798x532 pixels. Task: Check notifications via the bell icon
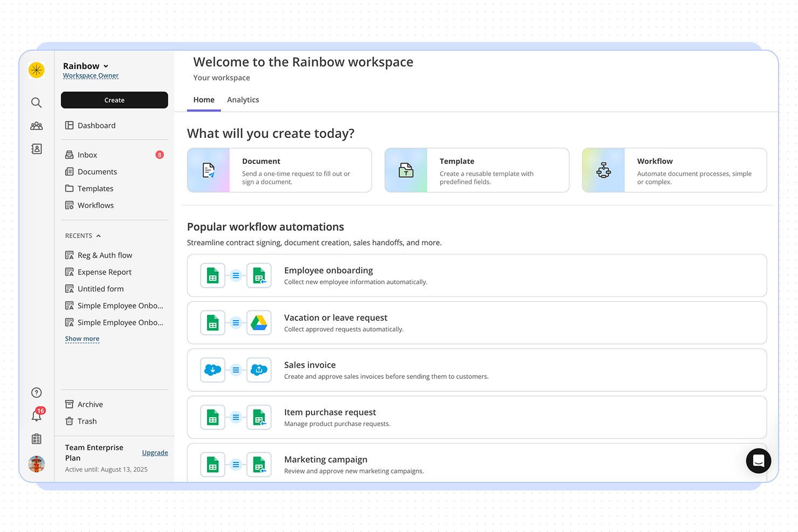pyautogui.click(x=36, y=416)
